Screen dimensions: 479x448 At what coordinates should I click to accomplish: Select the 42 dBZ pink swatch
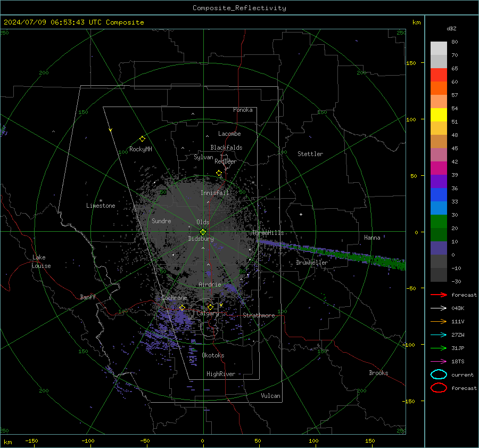[439, 154]
